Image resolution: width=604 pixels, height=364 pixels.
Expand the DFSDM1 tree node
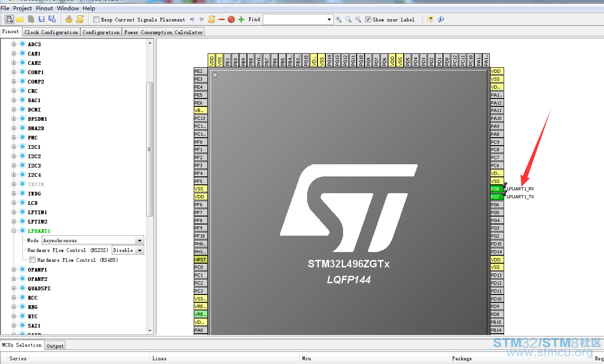pyautogui.click(x=14, y=119)
